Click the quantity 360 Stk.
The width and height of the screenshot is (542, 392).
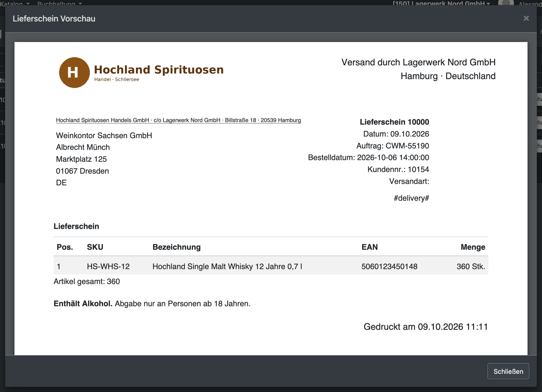click(471, 266)
